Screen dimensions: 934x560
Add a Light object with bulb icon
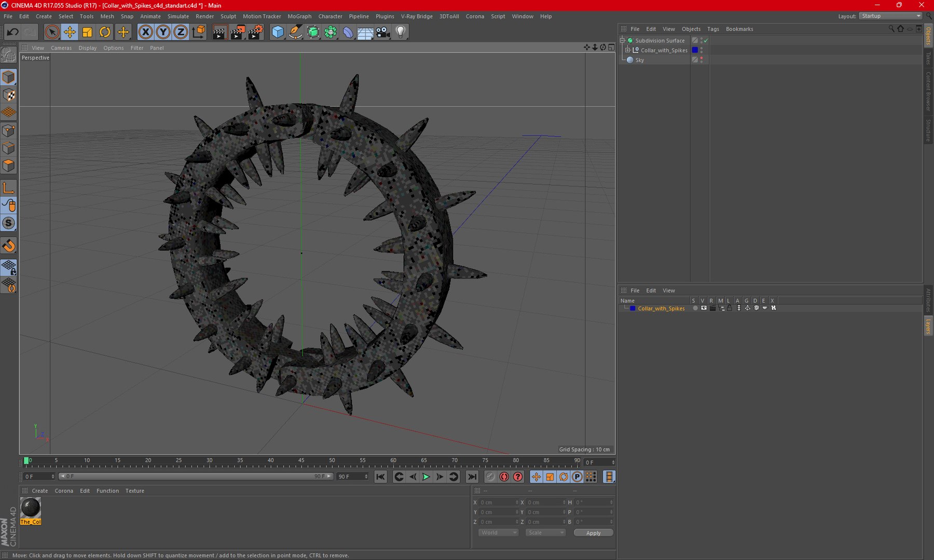point(400,32)
